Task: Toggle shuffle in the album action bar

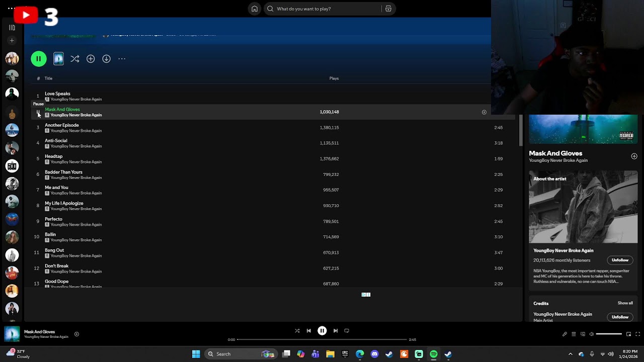Action: coord(75,59)
